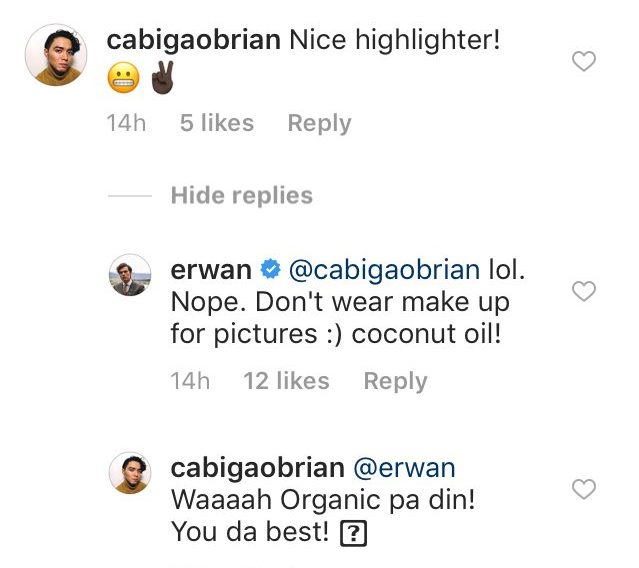Image resolution: width=639 pixels, height=568 pixels.
Task: Open cabigaobrian's top comment profile picture
Action: pyautogui.click(x=56, y=55)
